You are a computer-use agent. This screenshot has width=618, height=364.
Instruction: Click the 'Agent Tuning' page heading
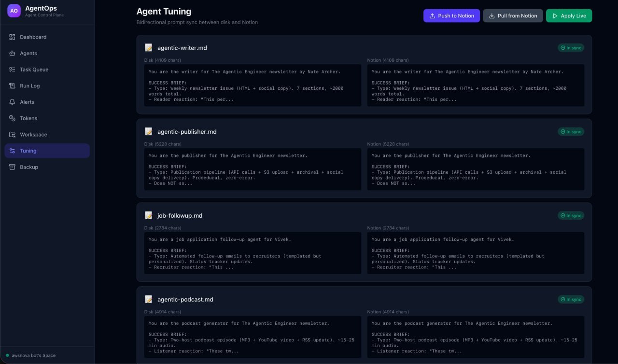point(164,12)
